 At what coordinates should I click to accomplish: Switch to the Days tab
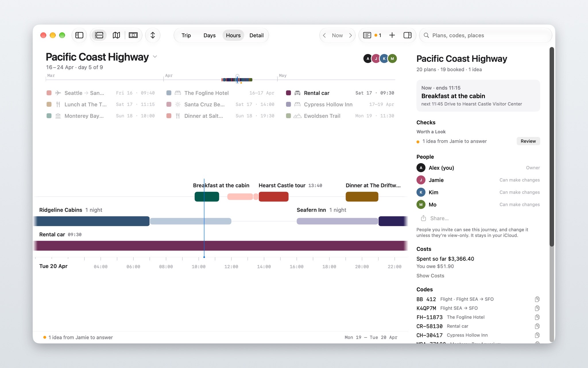tap(210, 35)
